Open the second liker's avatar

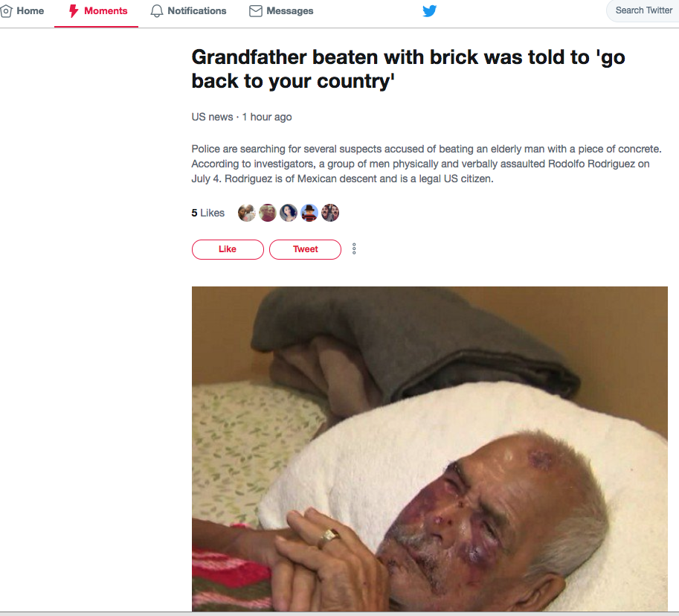pos(267,213)
